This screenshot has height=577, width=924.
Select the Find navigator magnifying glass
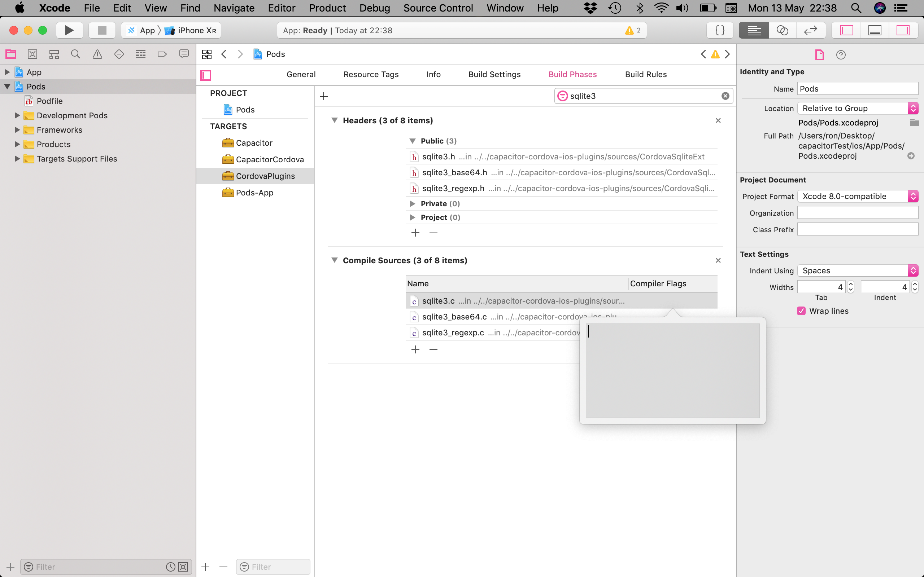point(75,54)
